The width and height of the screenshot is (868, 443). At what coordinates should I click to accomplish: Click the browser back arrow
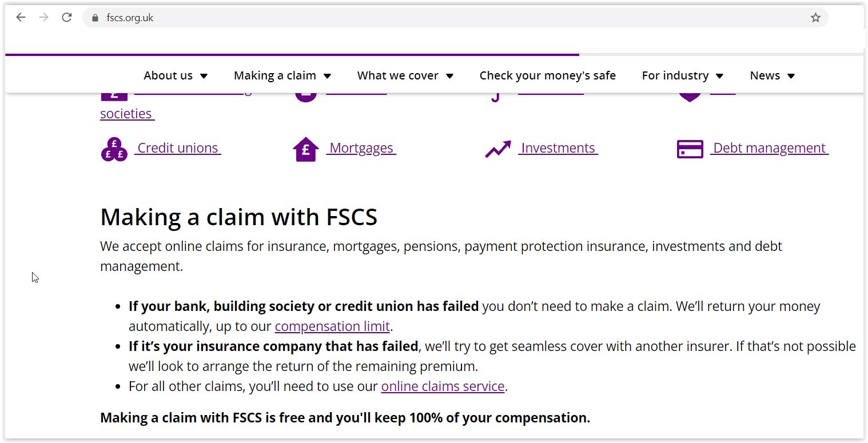point(21,18)
